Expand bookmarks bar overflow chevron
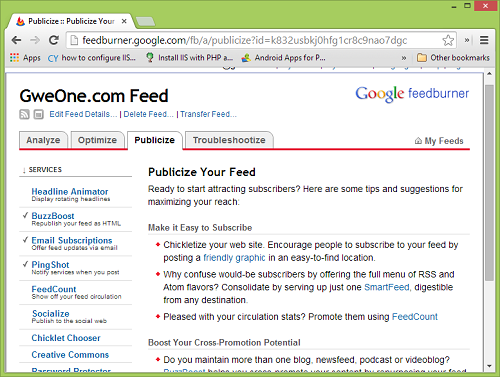This screenshot has width=500, height=377. tap(404, 58)
